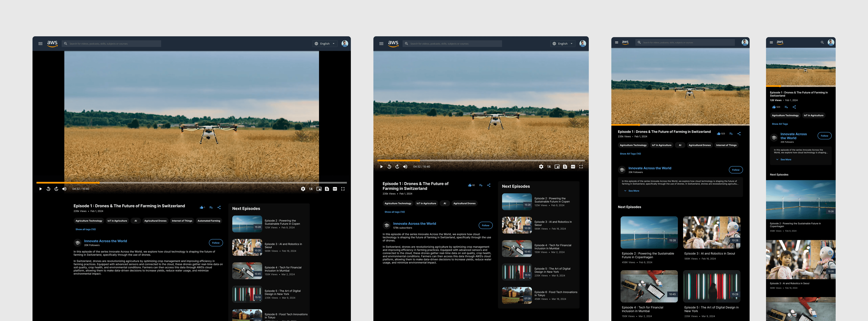This screenshot has width=868, height=321.
Task: Focus the search field in the first frame
Action: pos(111,44)
